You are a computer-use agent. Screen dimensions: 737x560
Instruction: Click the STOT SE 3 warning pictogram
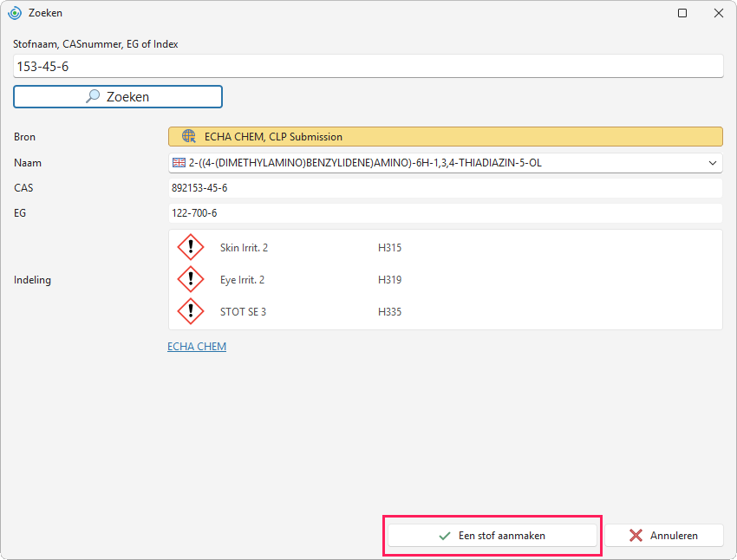[x=191, y=311]
